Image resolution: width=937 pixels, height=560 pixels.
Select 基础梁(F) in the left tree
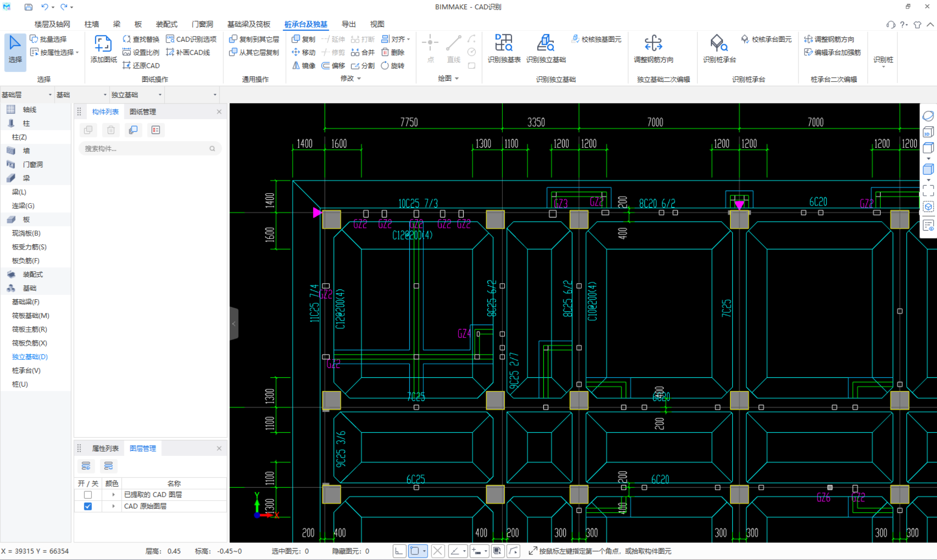click(25, 302)
